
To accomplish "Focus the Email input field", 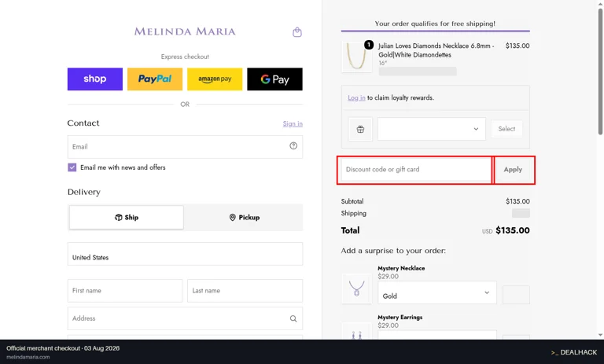I will pos(185,147).
